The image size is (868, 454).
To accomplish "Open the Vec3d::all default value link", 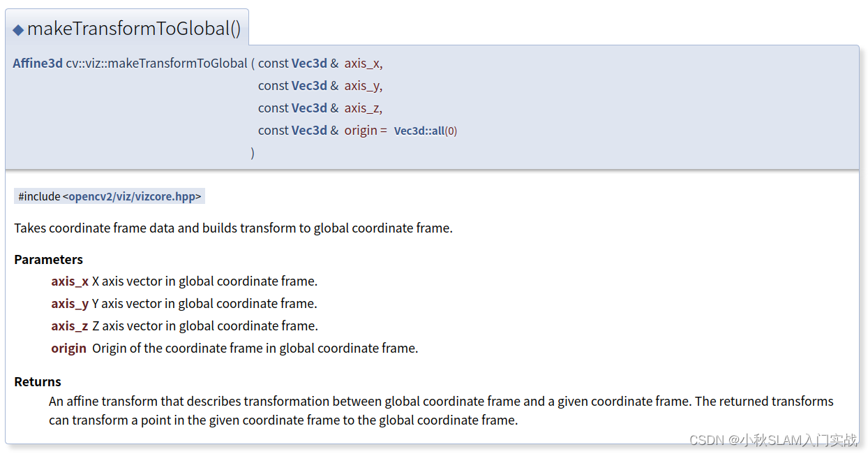I will (419, 131).
